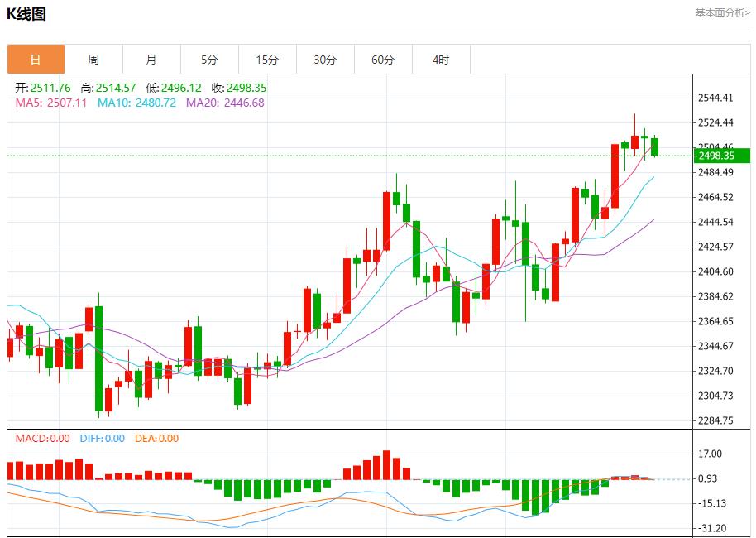Click the MACD indicator label
Viewport: 756px width, 538px height.
(x=43, y=439)
